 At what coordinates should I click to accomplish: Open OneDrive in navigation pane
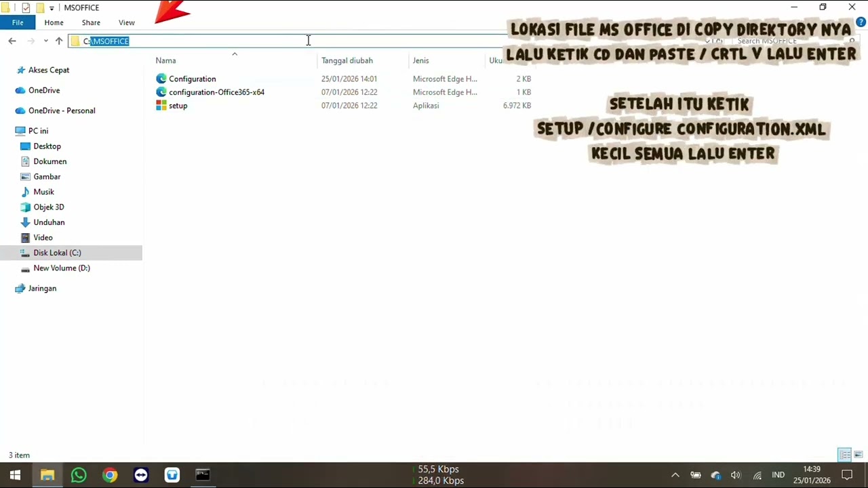pyautogui.click(x=44, y=90)
